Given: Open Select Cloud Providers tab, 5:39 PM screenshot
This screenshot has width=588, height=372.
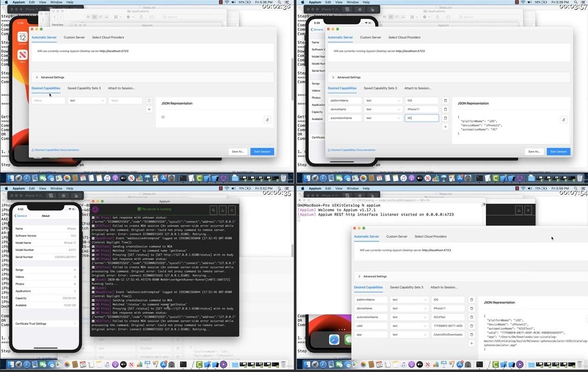Looking at the screenshot, I should (404, 37).
